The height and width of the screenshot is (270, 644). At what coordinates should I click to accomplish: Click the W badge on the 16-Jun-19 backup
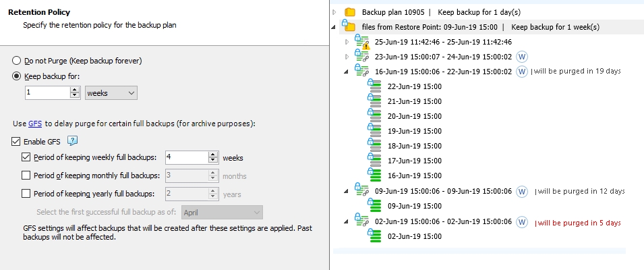[x=521, y=72]
